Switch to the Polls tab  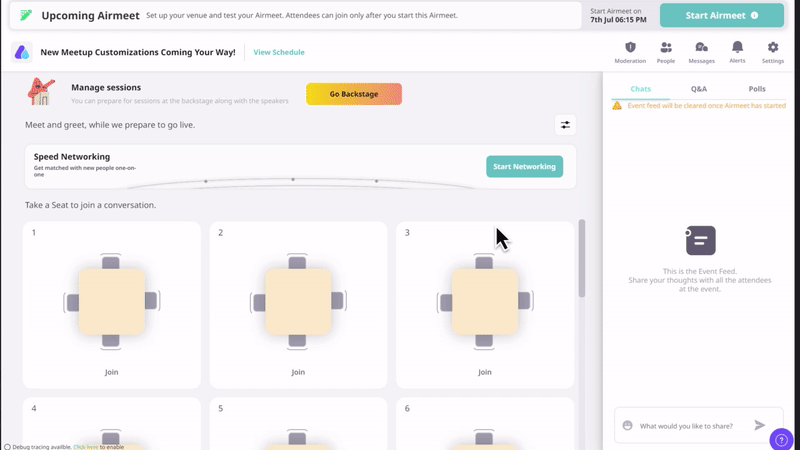pos(757,89)
